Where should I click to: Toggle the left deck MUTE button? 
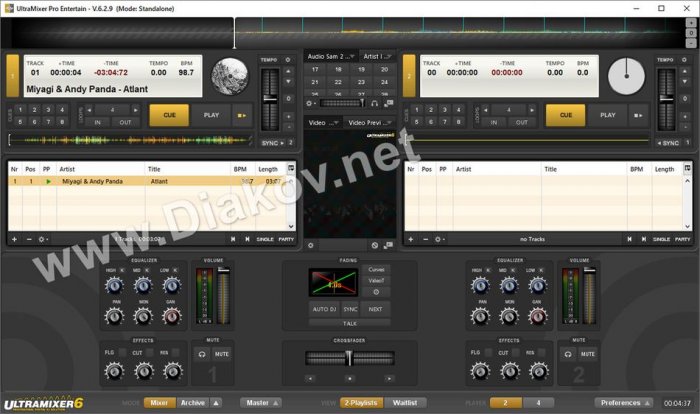221,354
